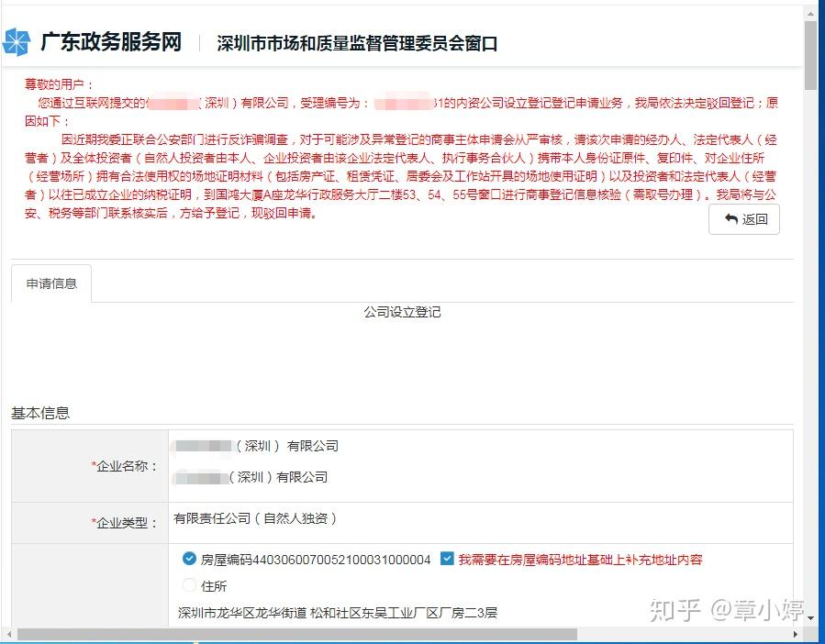
Task: Open the 申请信息 tab
Action: click(51, 283)
